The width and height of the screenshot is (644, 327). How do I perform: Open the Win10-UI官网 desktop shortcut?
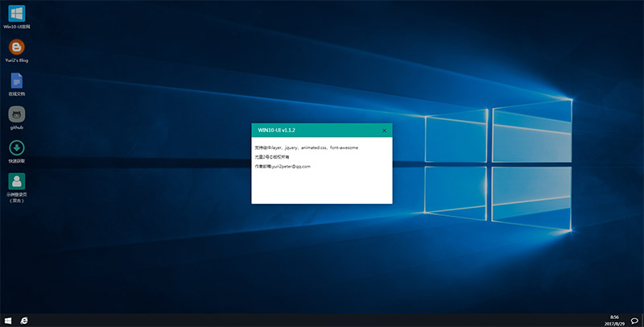pos(16,14)
